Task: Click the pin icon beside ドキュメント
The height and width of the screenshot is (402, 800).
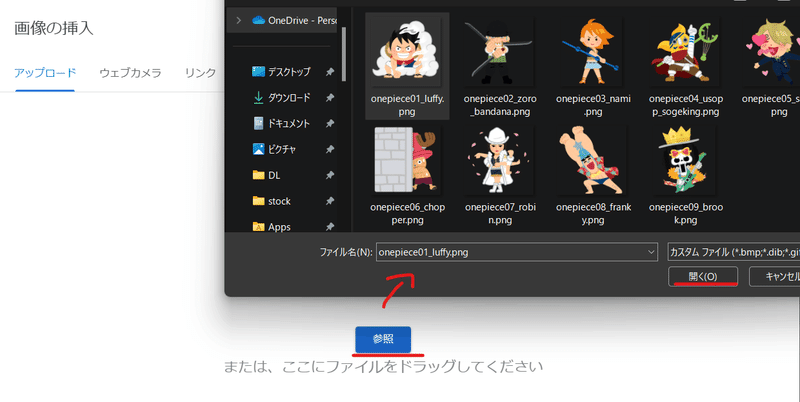Action: click(330, 123)
